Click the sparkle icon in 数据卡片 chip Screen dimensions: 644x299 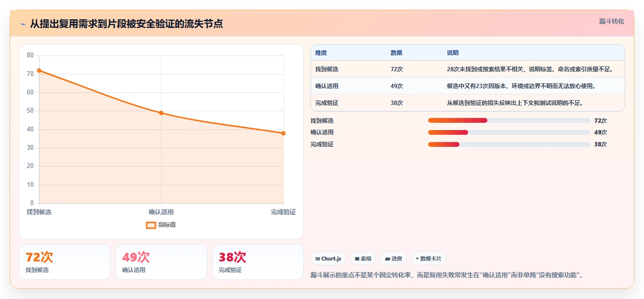coord(417,259)
